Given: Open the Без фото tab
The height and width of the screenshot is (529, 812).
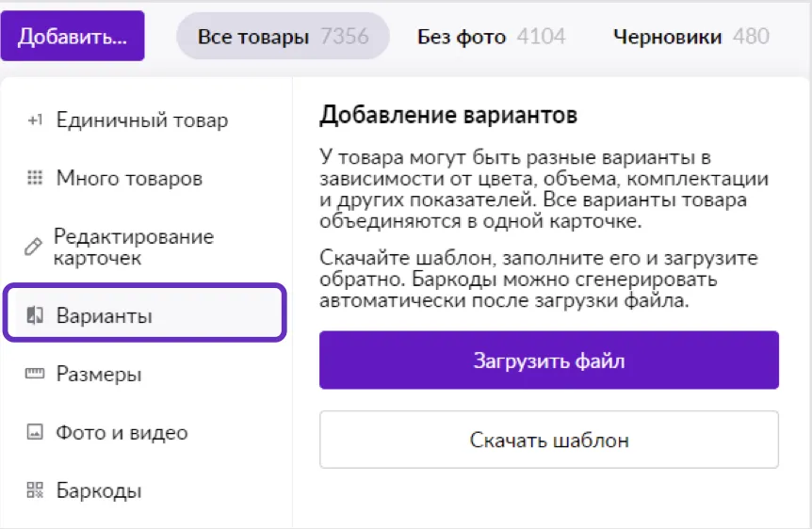Looking at the screenshot, I should tap(491, 37).
